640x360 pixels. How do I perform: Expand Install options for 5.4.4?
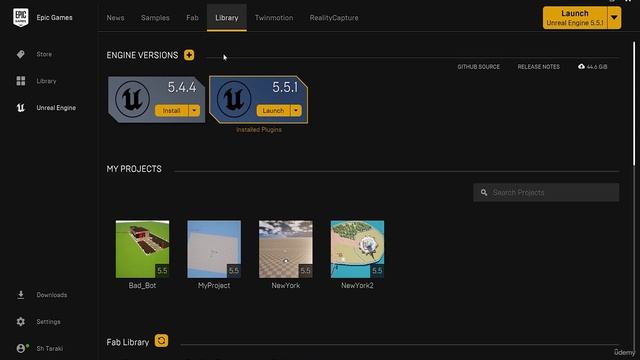(x=194, y=111)
